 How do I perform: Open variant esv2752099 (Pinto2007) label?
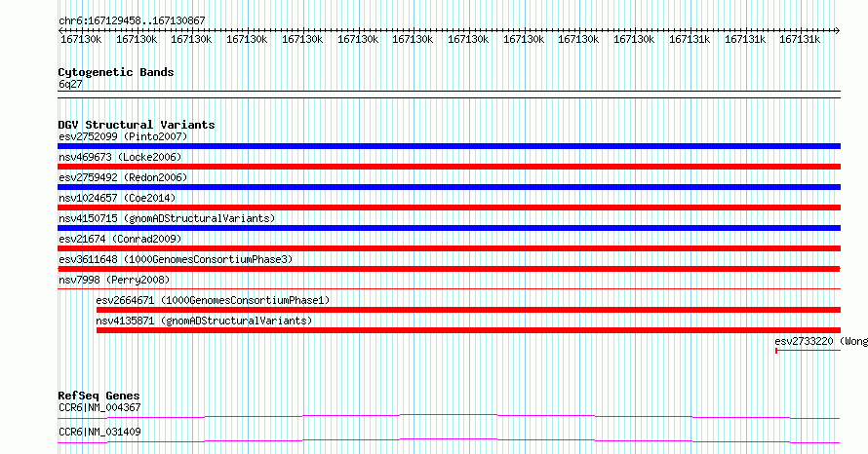[123, 136]
